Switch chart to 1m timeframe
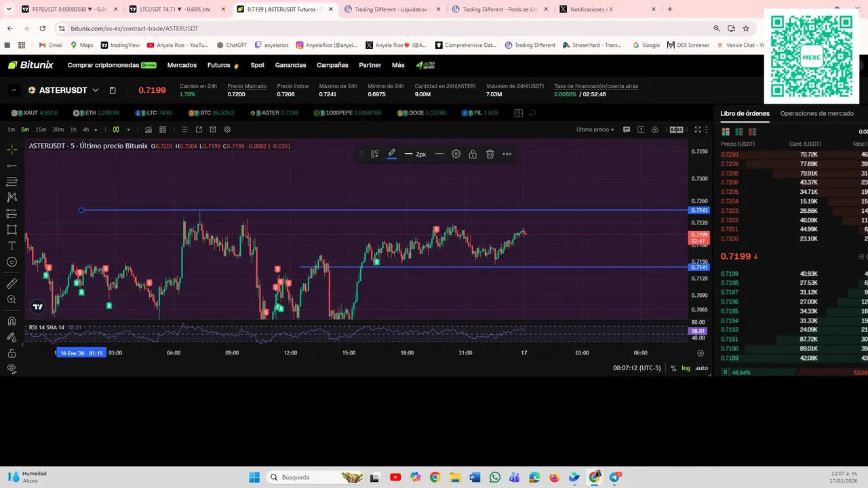This screenshot has height=488, width=868. pyautogui.click(x=11, y=129)
